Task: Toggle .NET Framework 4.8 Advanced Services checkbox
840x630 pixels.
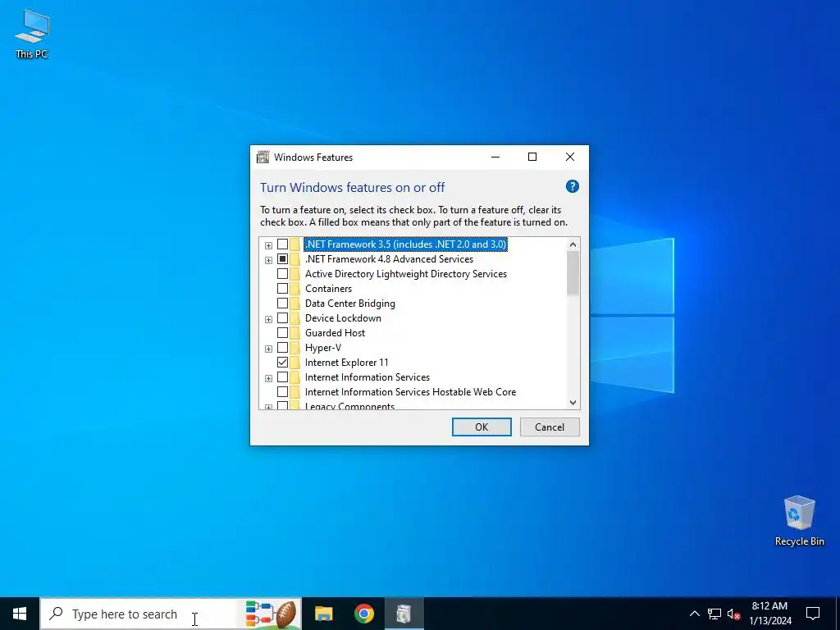Action: [x=282, y=259]
